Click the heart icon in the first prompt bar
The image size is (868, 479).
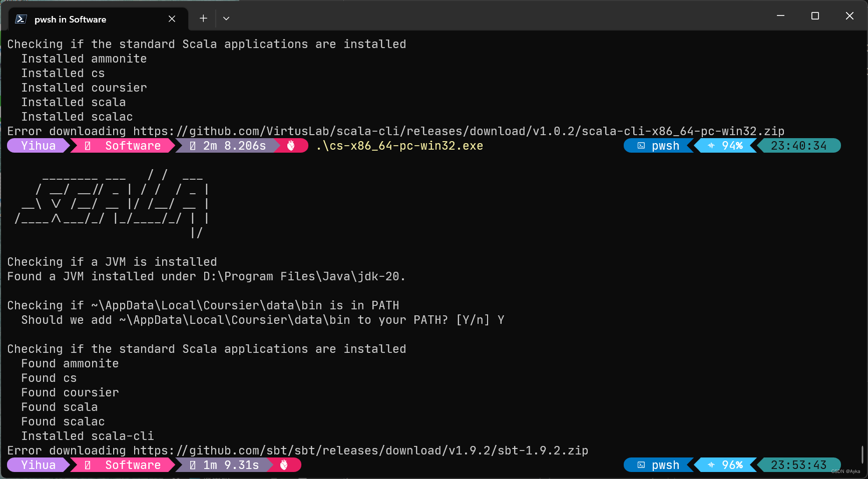292,145
